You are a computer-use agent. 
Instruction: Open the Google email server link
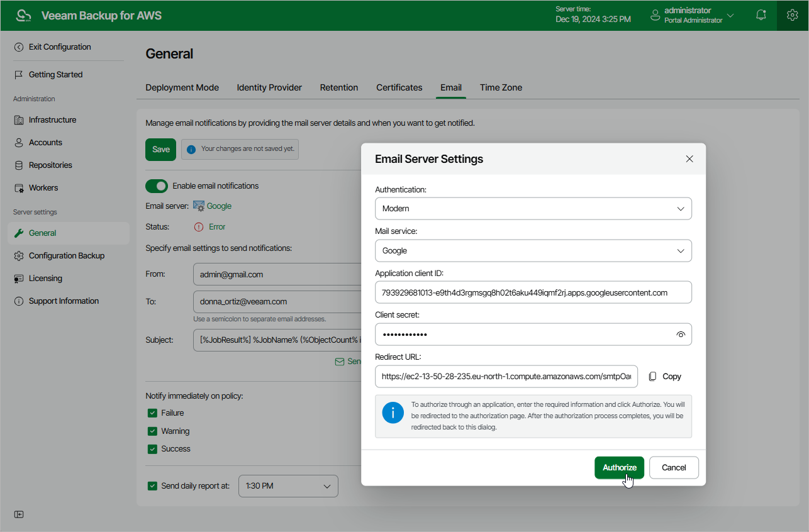pos(219,206)
